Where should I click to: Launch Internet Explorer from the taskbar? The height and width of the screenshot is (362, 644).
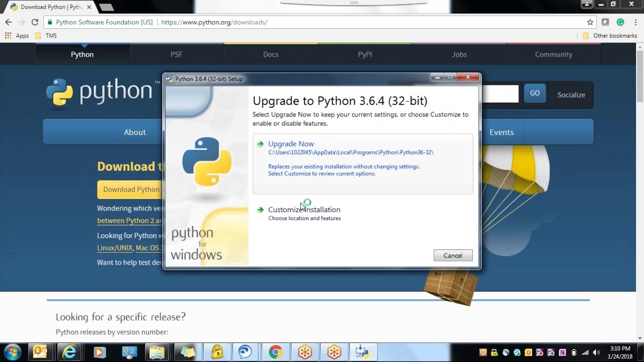69,352
